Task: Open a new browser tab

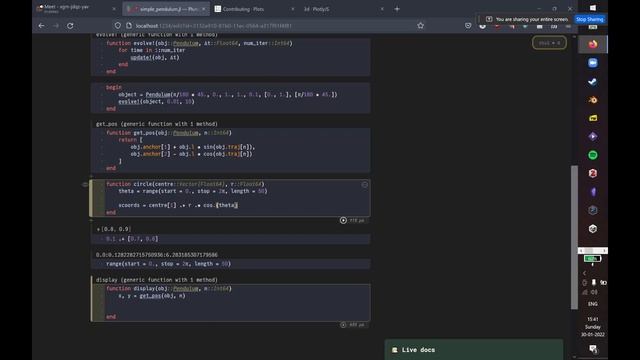Action: click(x=397, y=9)
